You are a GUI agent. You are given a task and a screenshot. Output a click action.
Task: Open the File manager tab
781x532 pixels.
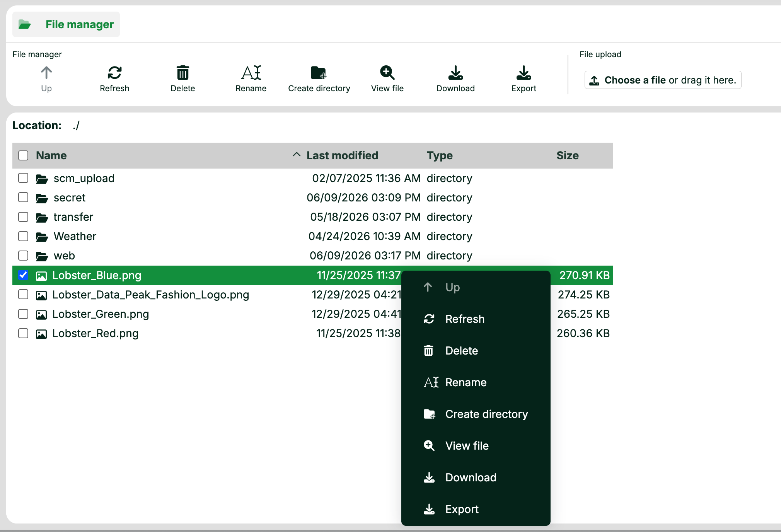pos(66,24)
